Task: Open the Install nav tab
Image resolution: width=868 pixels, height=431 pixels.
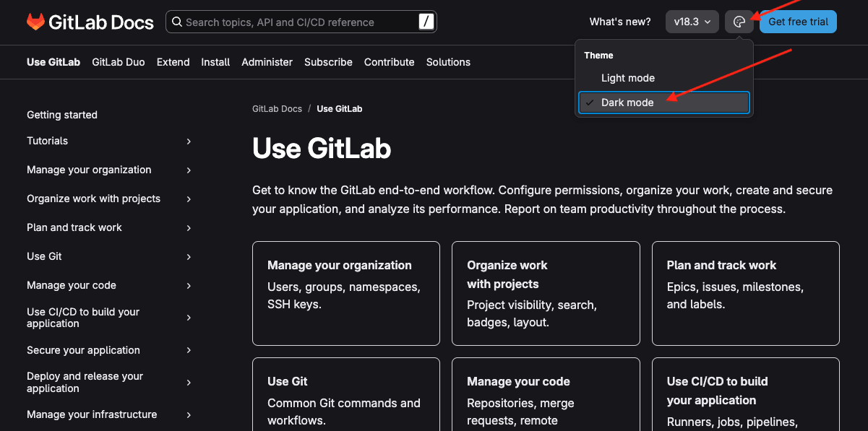Action: click(x=215, y=62)
